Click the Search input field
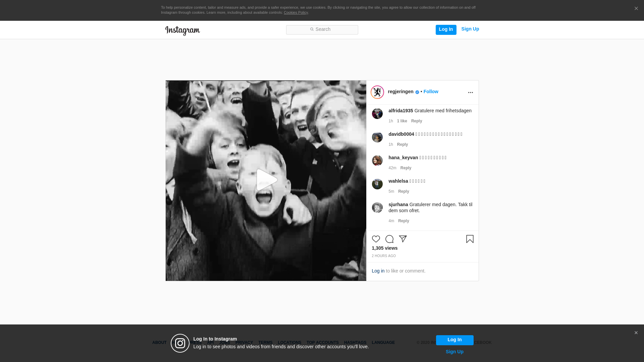The image size is (644, 362). [x=322, y=30]
